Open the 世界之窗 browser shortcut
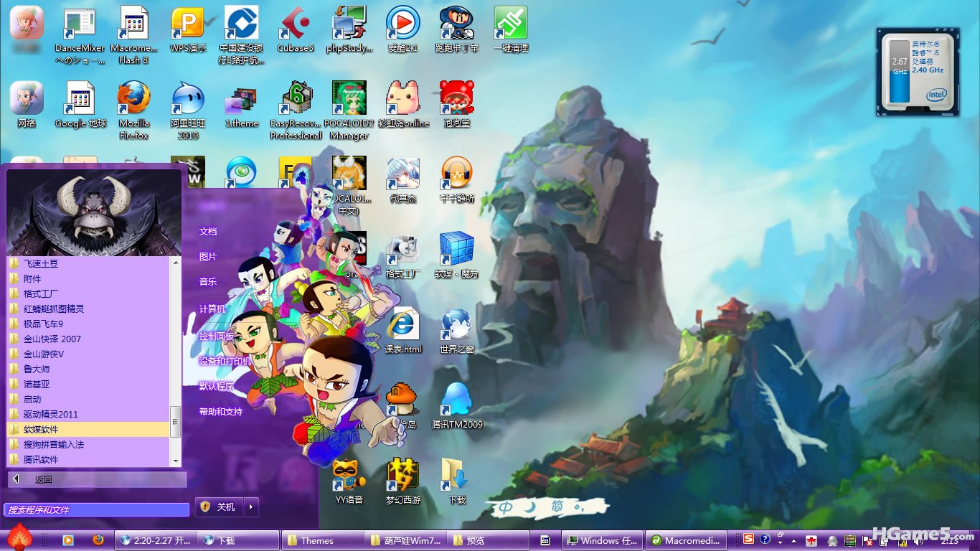The height and width of the screenshot is (551, 980). pos(457,324)
